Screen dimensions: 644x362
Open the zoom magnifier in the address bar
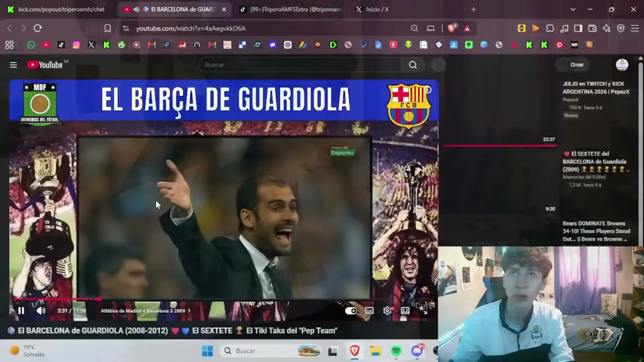415,29
